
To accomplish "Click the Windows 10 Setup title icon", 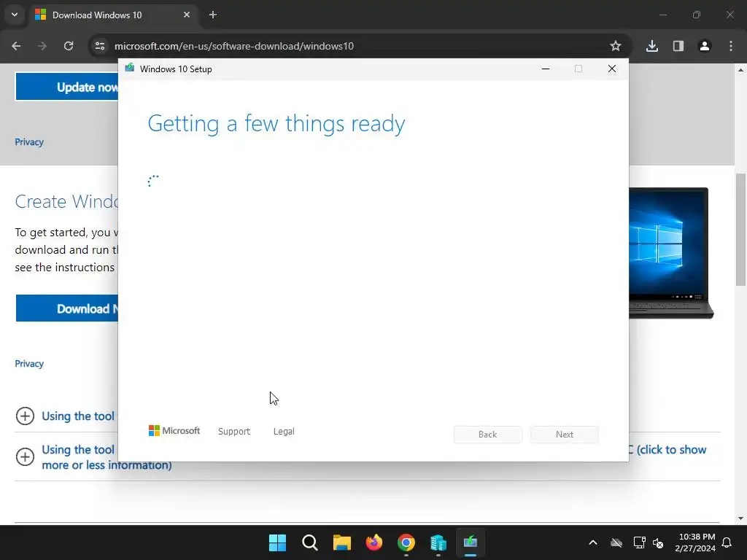I will coord(130,68).
